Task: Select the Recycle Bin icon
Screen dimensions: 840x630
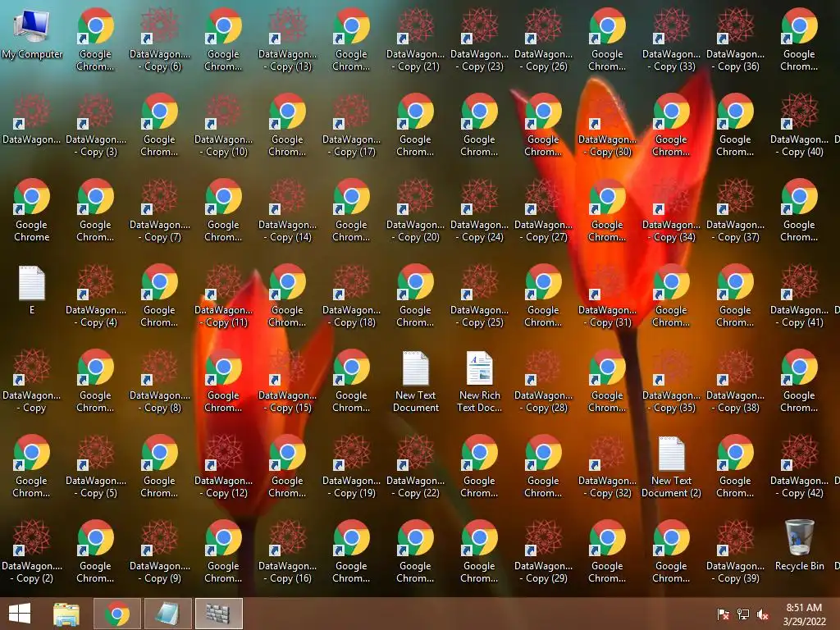Action: pos(799,546)
